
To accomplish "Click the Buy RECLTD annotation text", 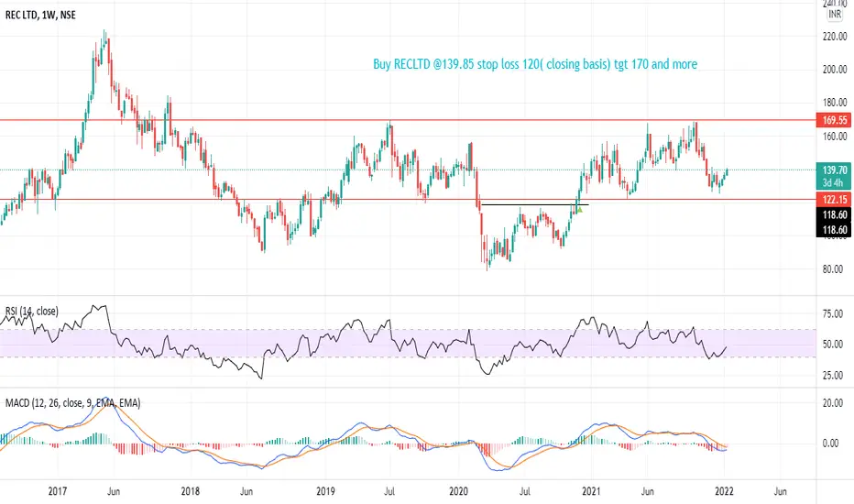I will [x=535, y=64].
